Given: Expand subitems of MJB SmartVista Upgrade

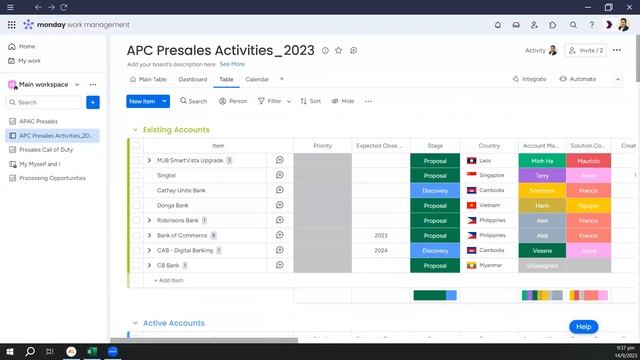Looking at the screenshot, I should click(x=149, y=160).
